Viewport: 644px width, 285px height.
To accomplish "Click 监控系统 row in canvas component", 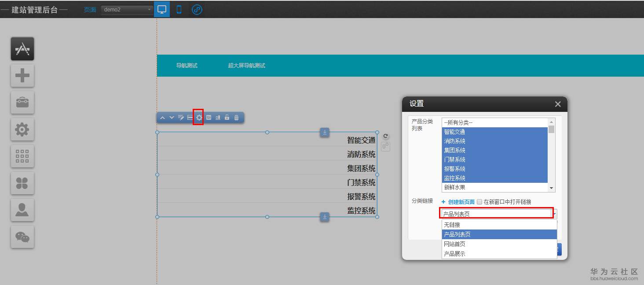I will 267,211.
